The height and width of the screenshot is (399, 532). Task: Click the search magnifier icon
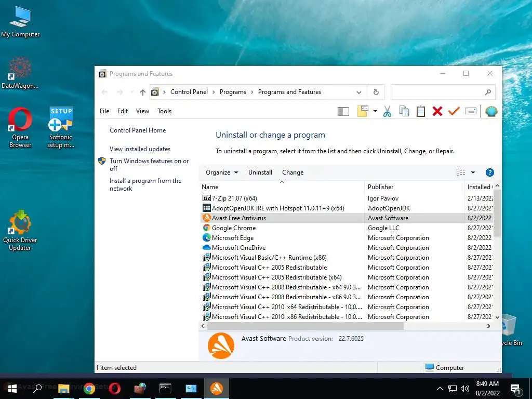click(488, 92)
